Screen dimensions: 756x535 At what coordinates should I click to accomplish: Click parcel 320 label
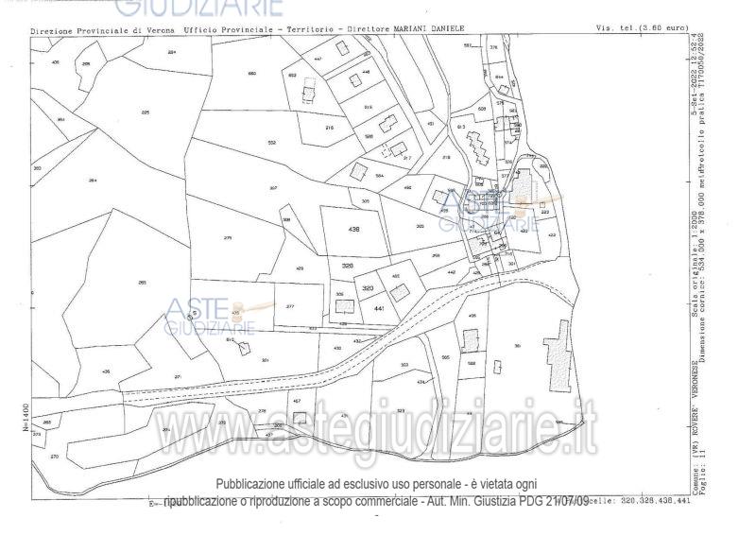tap(368, 288)
